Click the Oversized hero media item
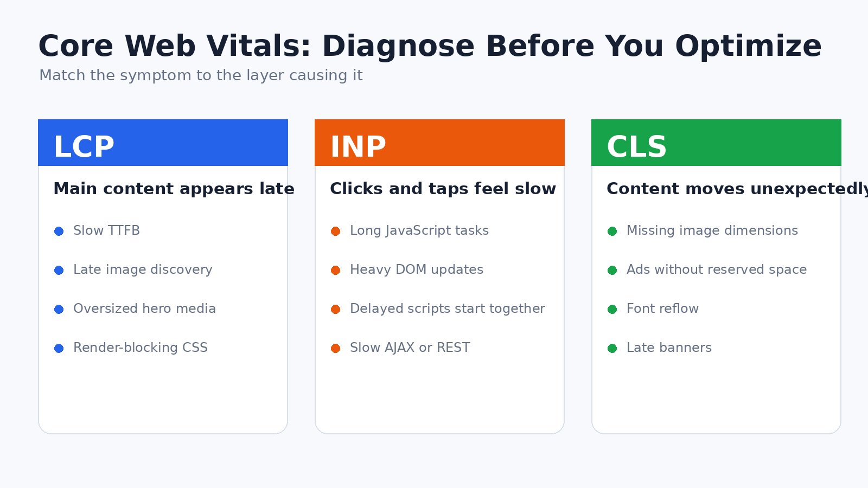This screenshot has height=488, width=868. (x=144, y=309)
